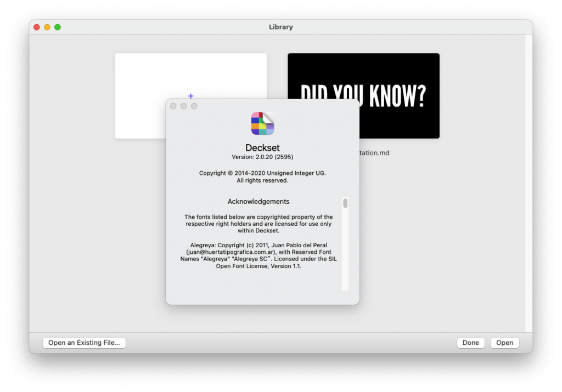
Task: Open the blank new presentation thumbnail
Action: (x=190, y=95)
